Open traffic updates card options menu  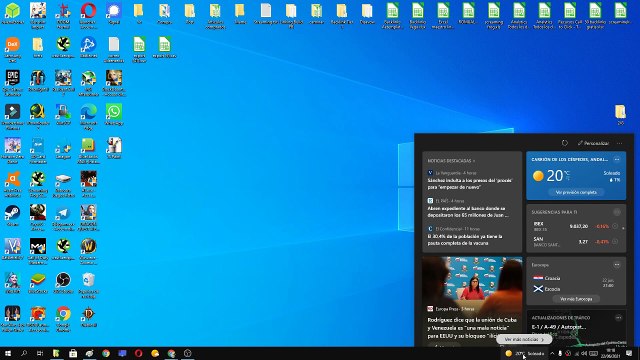pyautogui.click(x=618, y=318)
